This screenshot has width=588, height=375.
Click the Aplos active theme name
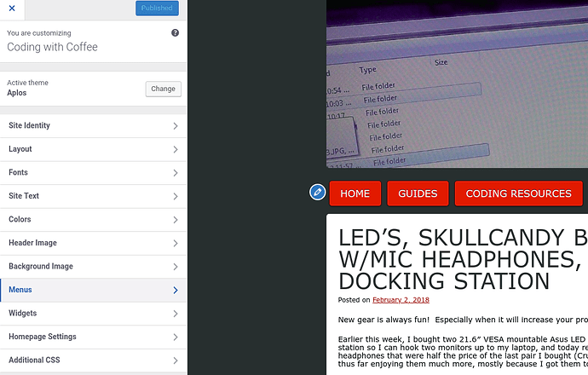pos(17,93)
